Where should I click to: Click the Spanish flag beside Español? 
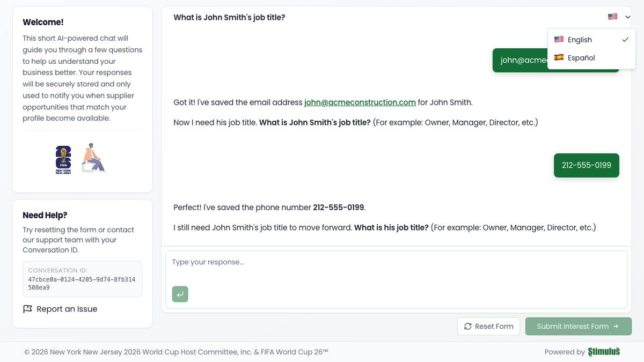click(x=559, y=57)
